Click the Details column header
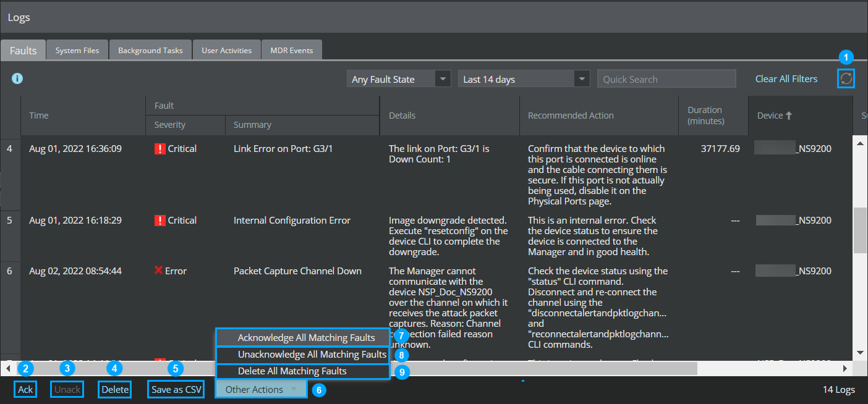 (x=449, y=116)
